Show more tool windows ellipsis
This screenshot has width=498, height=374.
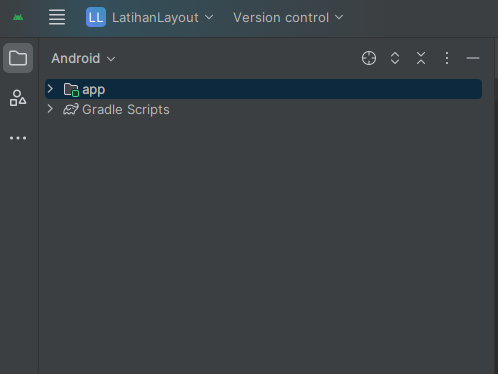pos(18,138)
